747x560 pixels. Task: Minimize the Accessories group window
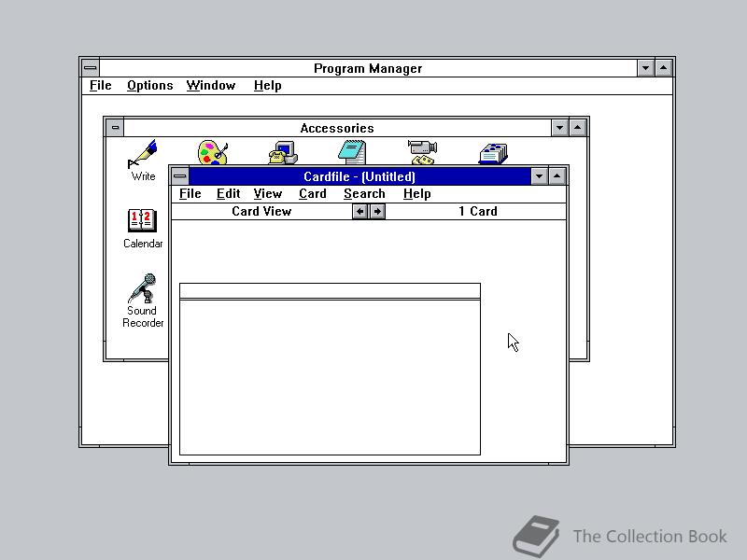(x=559, y=128)
